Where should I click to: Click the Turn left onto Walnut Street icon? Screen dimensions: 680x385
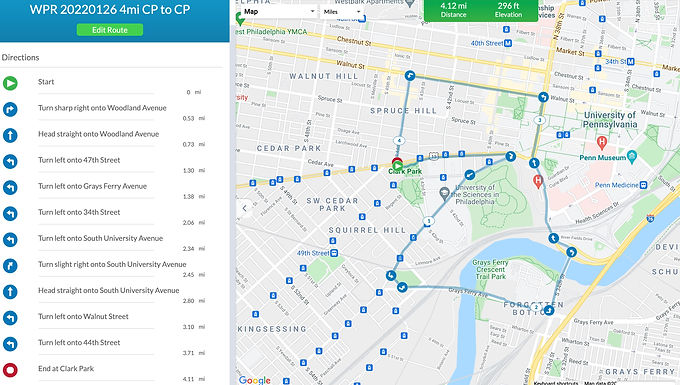tap(10, 318)
